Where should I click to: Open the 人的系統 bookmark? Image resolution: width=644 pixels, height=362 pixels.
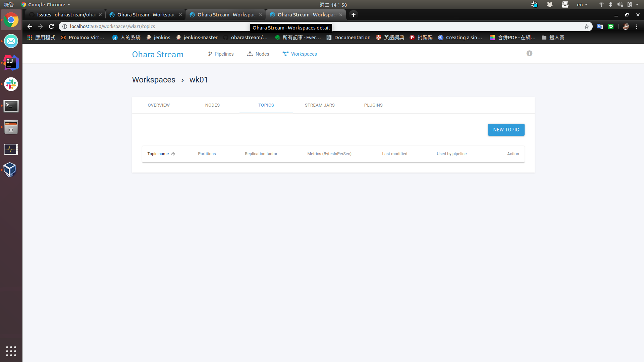point(126,38)
